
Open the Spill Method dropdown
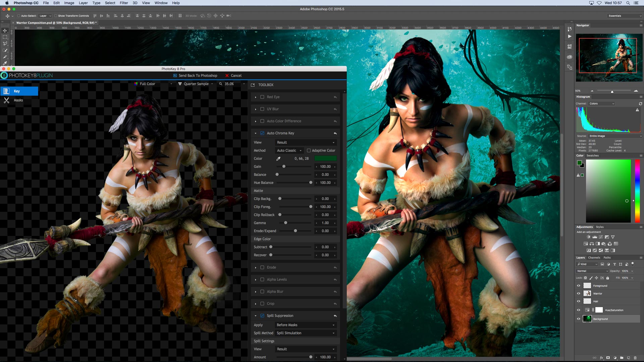click(x=306, y=333)
